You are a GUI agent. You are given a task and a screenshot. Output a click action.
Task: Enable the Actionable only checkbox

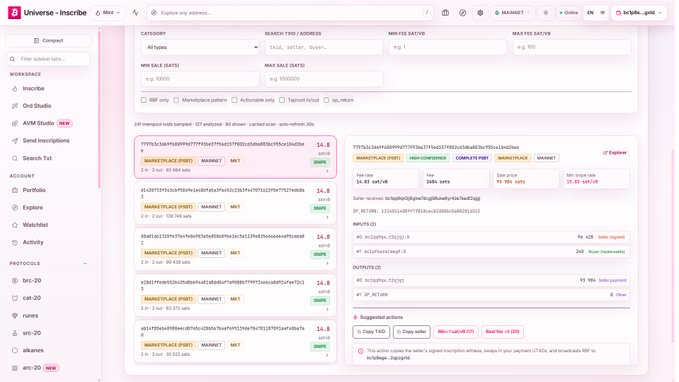(234, 100)
